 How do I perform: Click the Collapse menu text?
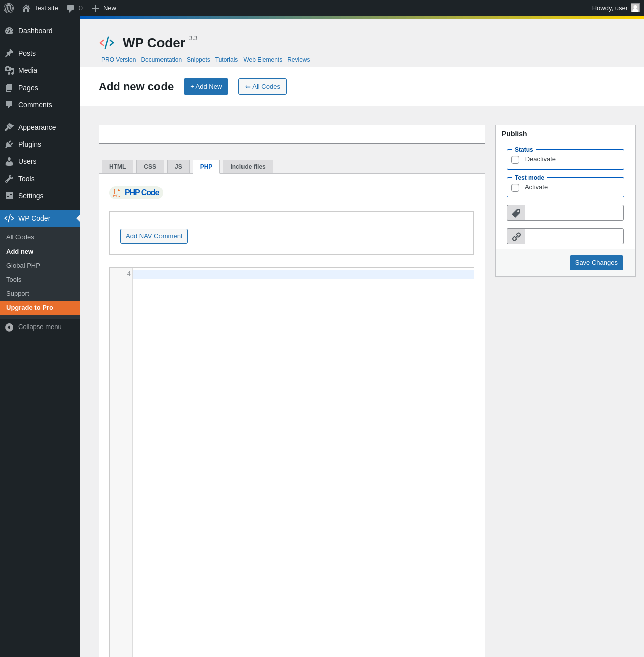(x=40, y=327)
